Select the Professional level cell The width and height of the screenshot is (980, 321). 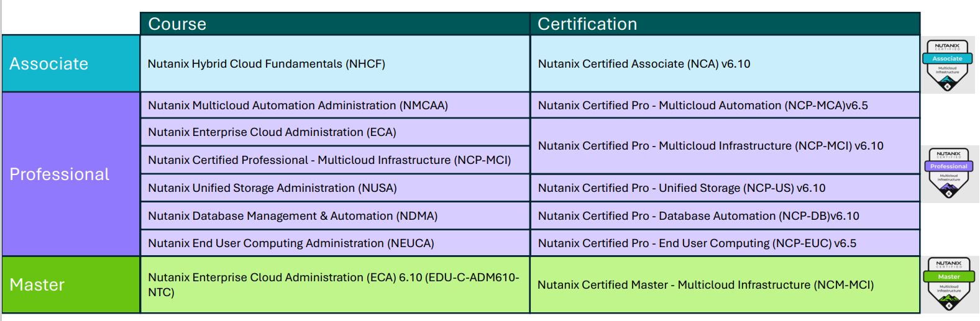(x=71, y=174)
